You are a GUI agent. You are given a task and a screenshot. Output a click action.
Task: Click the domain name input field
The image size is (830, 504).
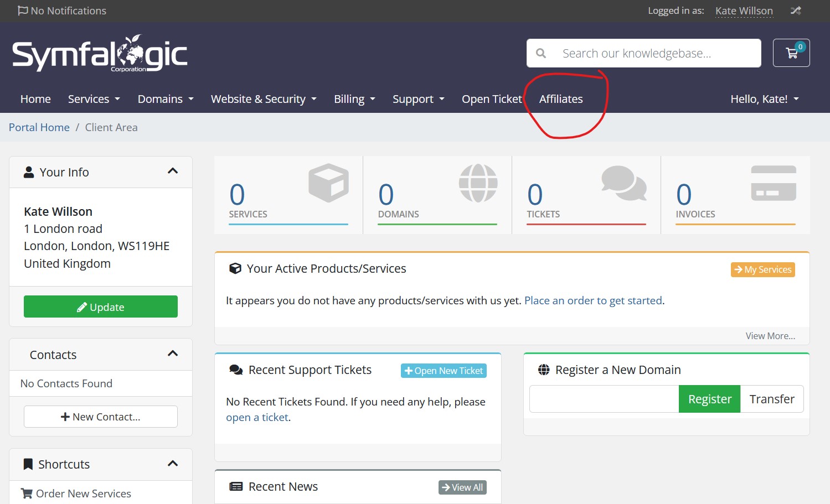(604, 399)
